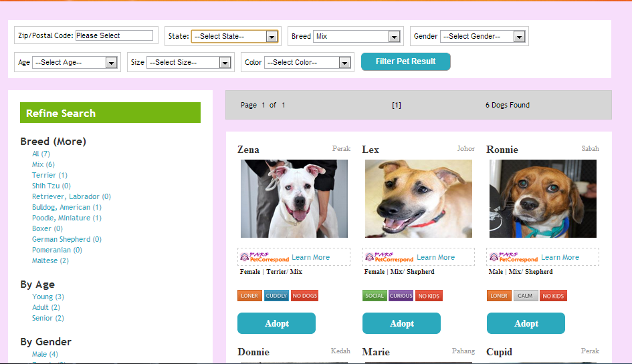Click Donnie's name heading
This screenshot has height=364, width=632.
point(253,352)
